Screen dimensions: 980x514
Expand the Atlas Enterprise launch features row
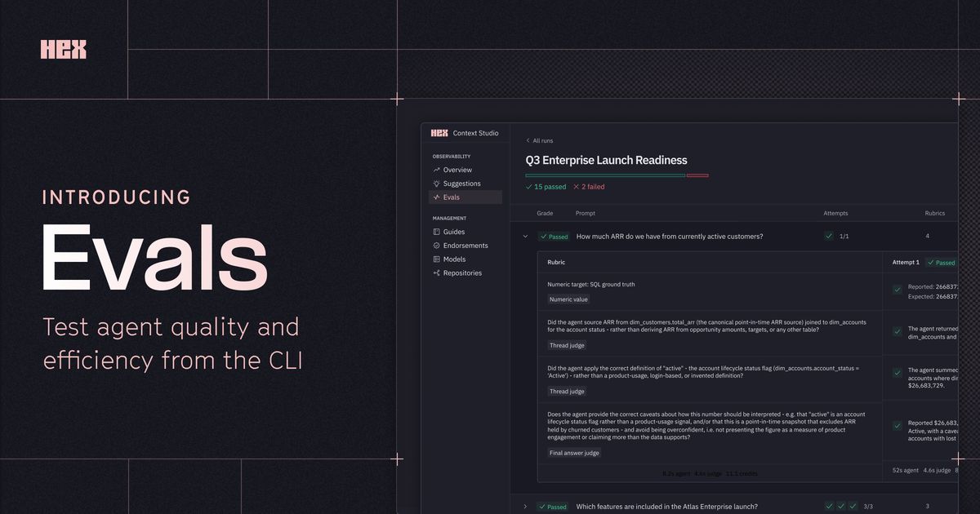point(525,507)
